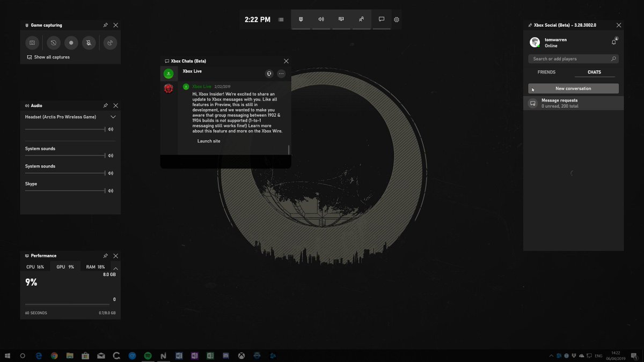Toggle the Capture widget in Game Bar

coord(301,19)
